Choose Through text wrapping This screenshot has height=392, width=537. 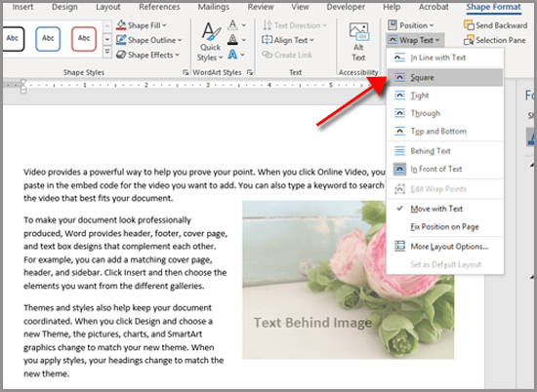click(445, 113)
